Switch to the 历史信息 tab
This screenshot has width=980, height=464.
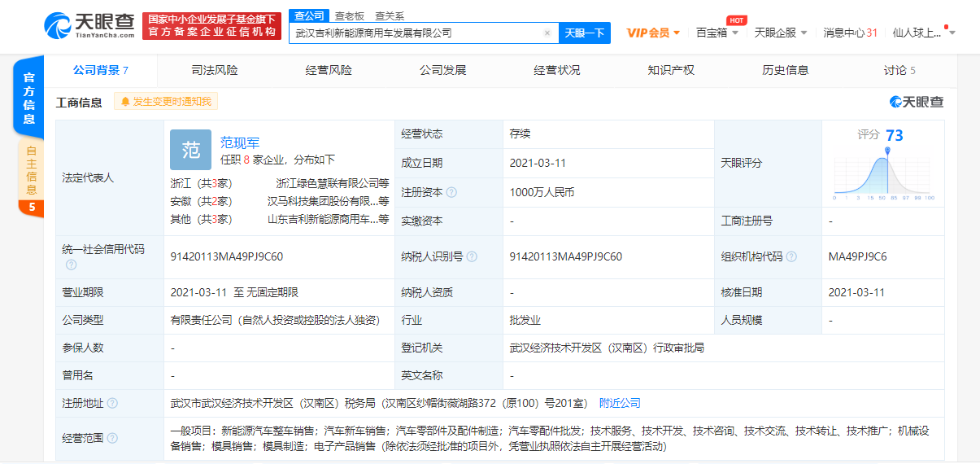point(786,70)
